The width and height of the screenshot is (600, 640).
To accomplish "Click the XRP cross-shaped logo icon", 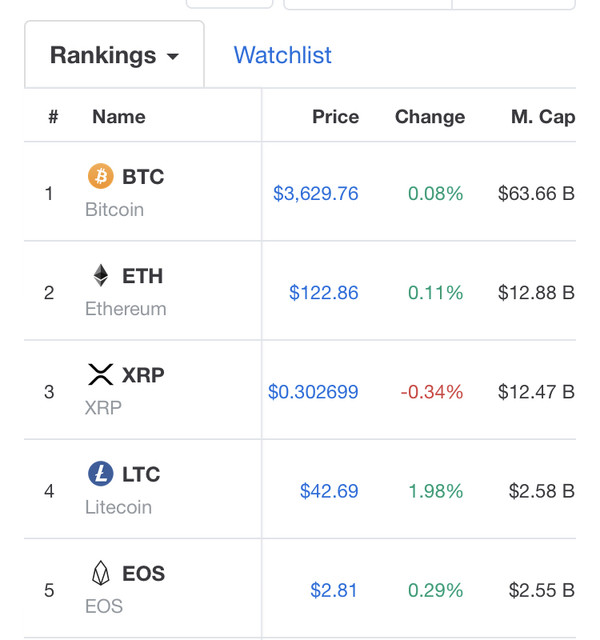I will [100, 375].
